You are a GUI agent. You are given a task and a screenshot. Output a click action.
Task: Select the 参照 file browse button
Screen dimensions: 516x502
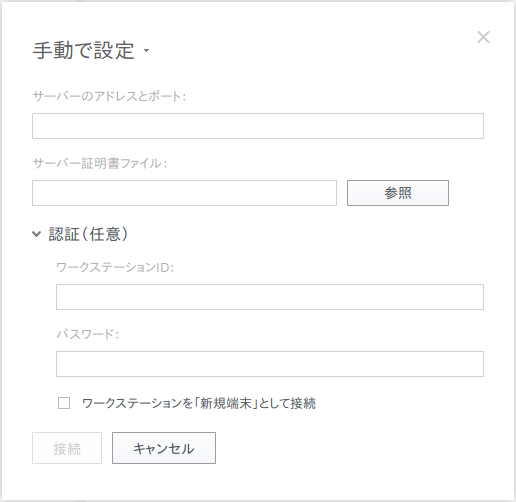point(398,193)
